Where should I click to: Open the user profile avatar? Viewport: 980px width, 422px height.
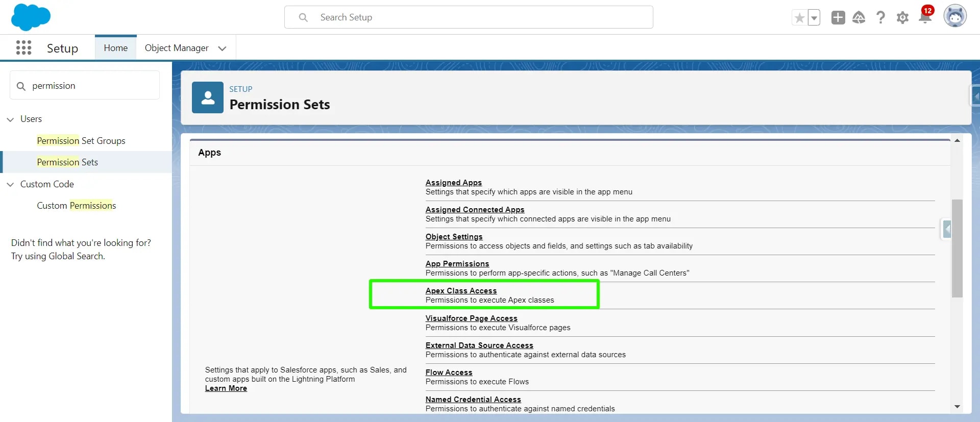tap(954, 17)
